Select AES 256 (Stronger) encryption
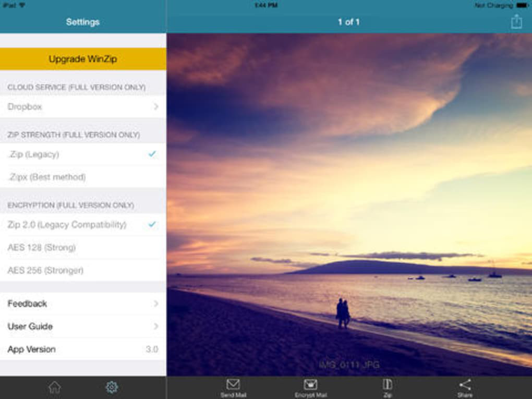This screenshot has width=532, height=399. 83,270
